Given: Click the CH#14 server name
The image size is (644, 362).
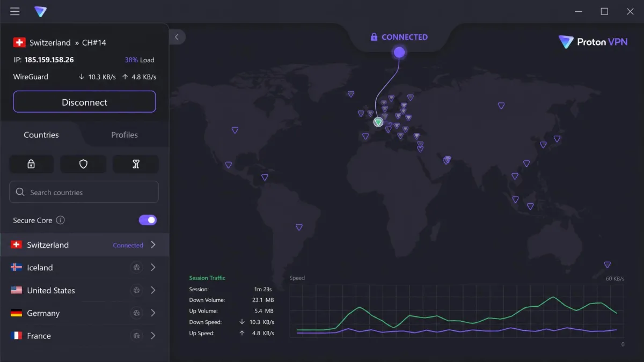Looking at the screenshot, I should (x=94, y=42).
